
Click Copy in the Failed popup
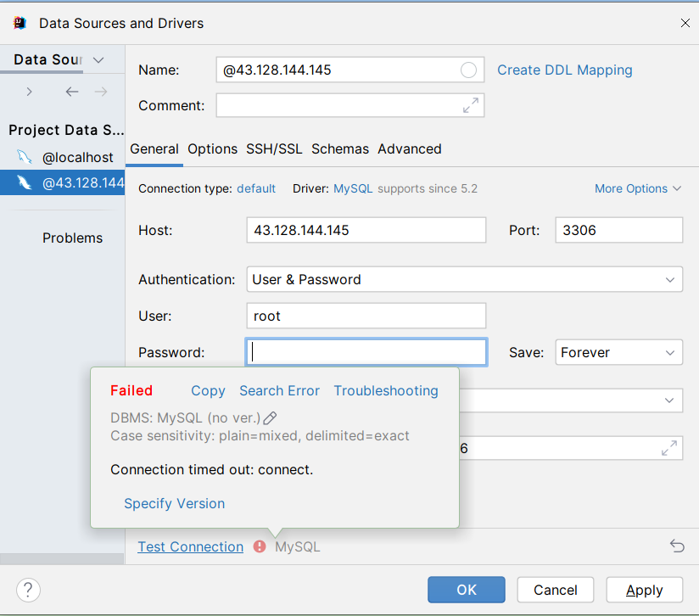click(x=208, y=391)
